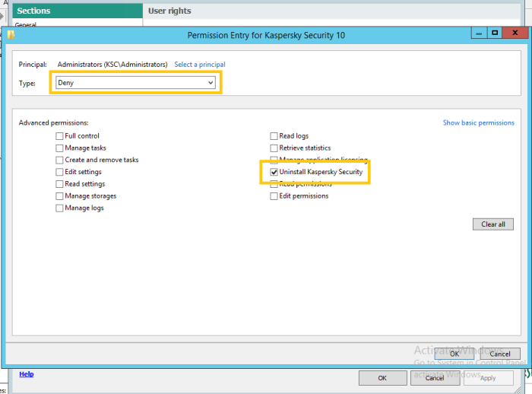532x394 pixels.
Task: Tick the Edit permissions checkbox
Action: tap(274, 196)
